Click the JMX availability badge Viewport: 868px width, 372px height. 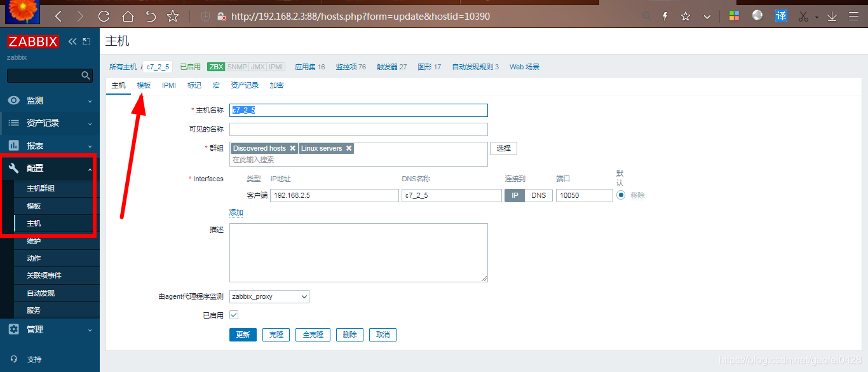point(257,67)
